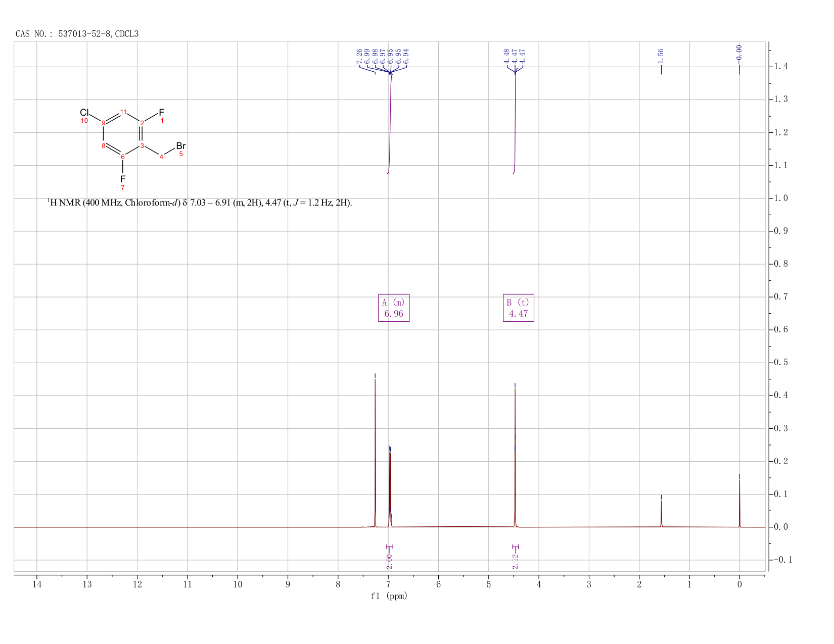This screenshot has height=644, width=834.
Task: Click the F atom numbered 7
Action: 123,179
